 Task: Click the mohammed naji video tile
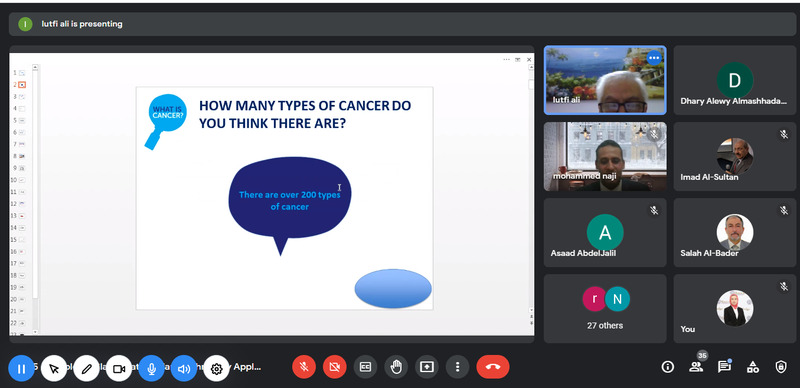coord(605,156)
